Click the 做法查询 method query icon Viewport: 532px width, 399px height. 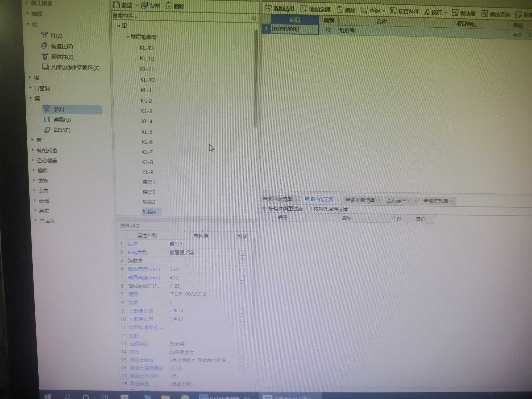(485, 14)
